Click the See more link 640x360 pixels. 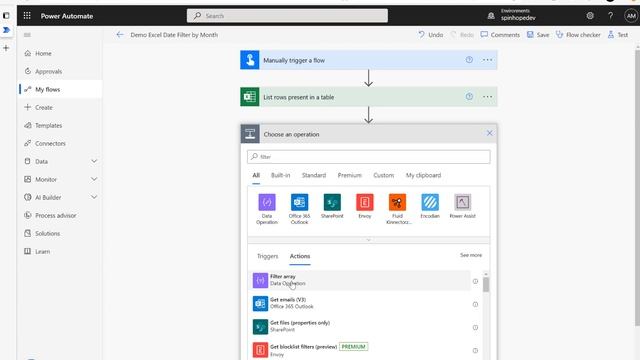(471, 255)
